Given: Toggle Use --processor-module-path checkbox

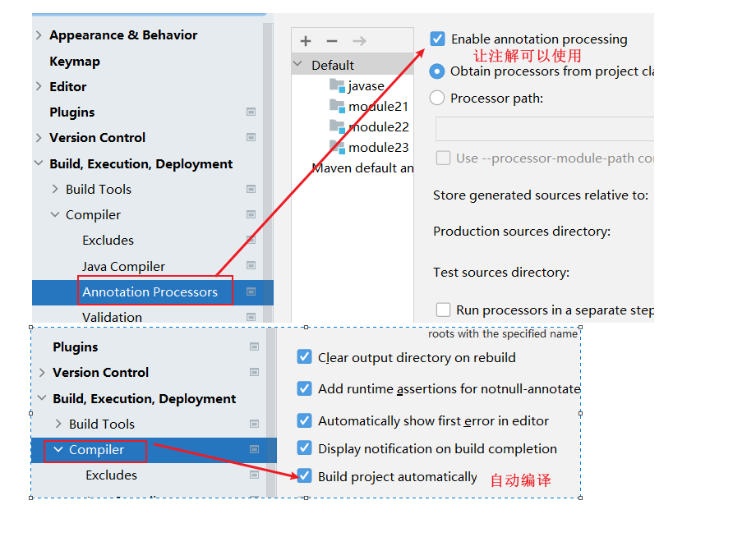Looking at the screenshot, I should coord(443,158).
